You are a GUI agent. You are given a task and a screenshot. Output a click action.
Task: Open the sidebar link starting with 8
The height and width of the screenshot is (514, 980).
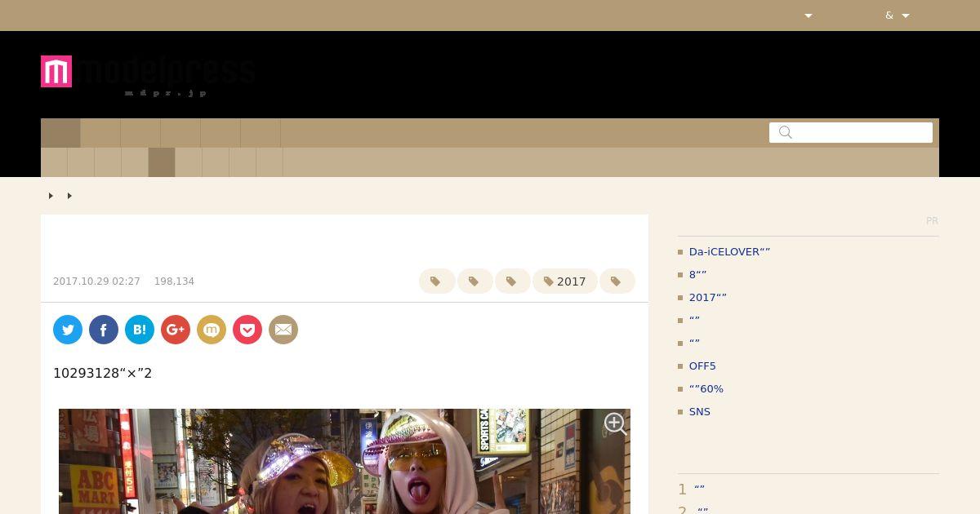[698, 275]
